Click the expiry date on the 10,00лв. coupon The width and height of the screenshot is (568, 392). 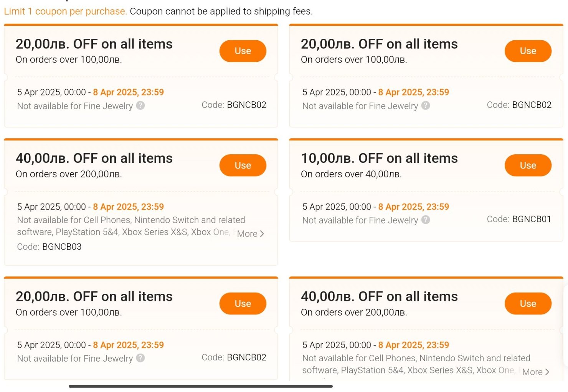(413, 207)
